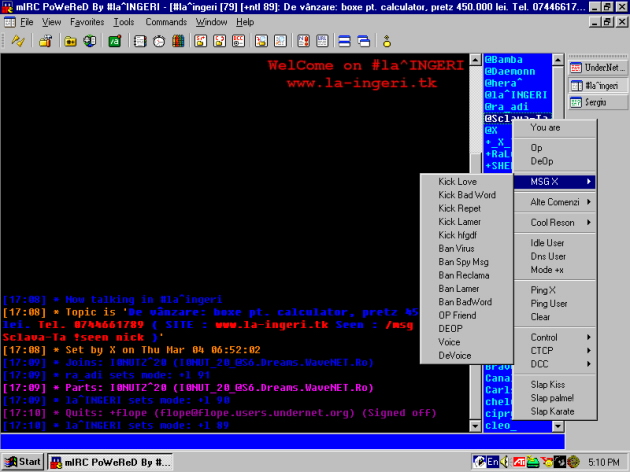This screenshot has width=630, height=472.
Task: Choose Slap Karate in context menu
Action: click(554, 411)
